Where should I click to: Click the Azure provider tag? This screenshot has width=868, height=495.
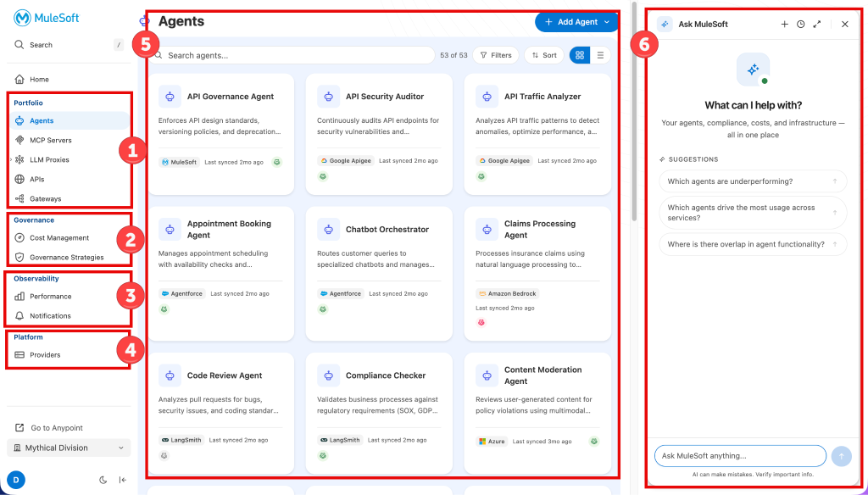click(492, 442)
